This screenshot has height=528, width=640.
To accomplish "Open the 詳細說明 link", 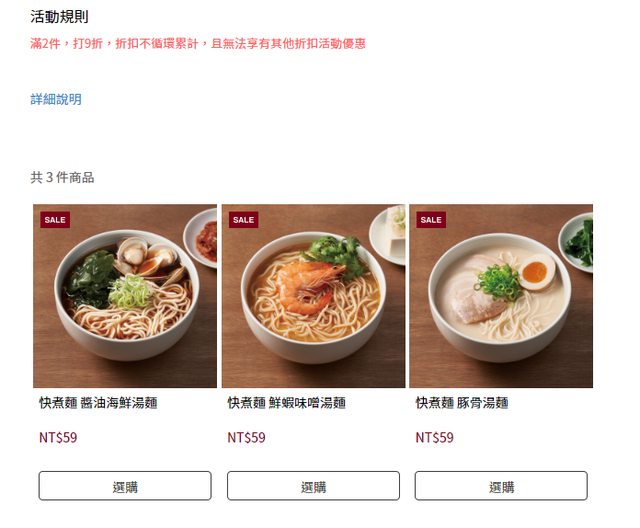I will pos(56,99).
